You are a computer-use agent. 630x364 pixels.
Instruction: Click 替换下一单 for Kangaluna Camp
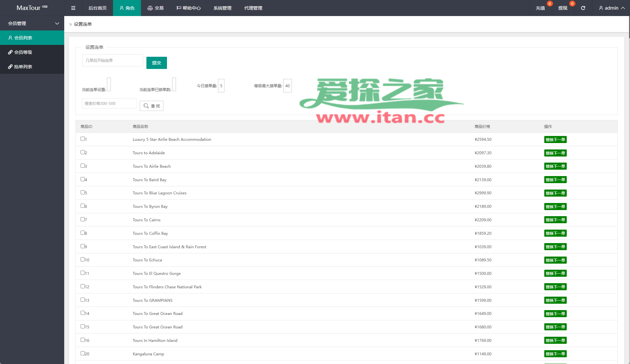(x=555, y=354)
